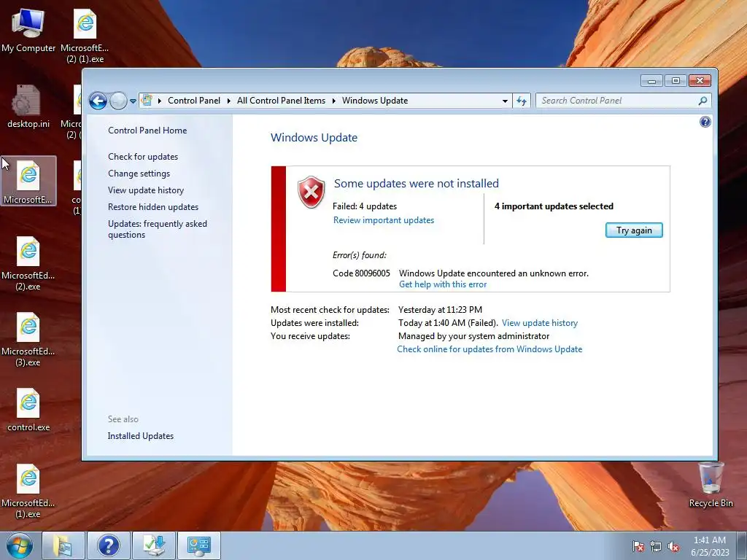Open Change settings link
Image resolution: width=747 pixels, height=560 pixels.
point(139,174)
